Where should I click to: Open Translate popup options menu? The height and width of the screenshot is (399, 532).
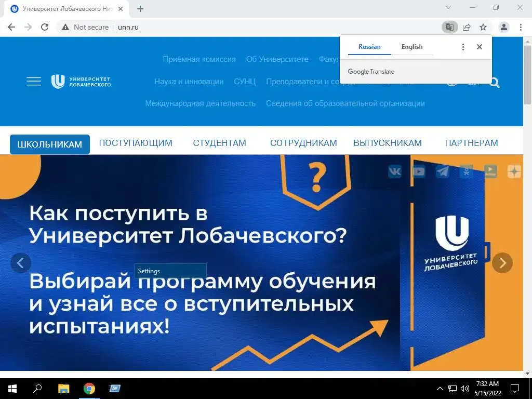point(463,47)
